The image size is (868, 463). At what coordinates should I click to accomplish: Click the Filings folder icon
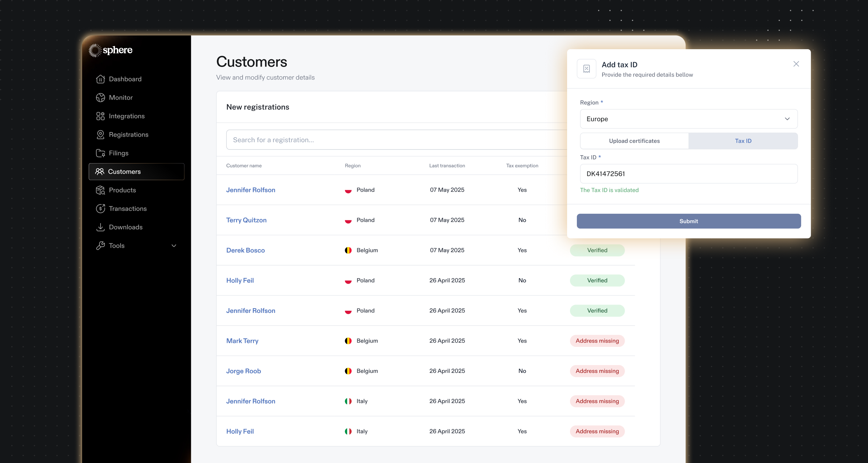click(x=100, y=153)
